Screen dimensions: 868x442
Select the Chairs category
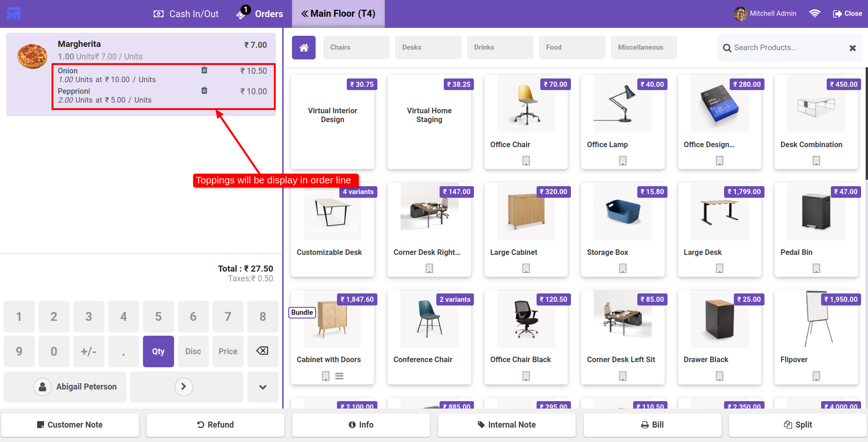356,47
